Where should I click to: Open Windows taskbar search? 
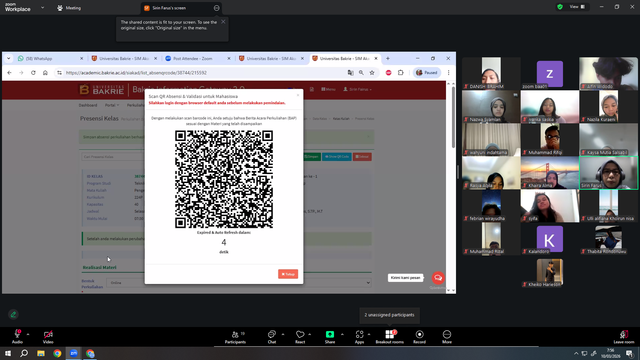click(24, 353)
